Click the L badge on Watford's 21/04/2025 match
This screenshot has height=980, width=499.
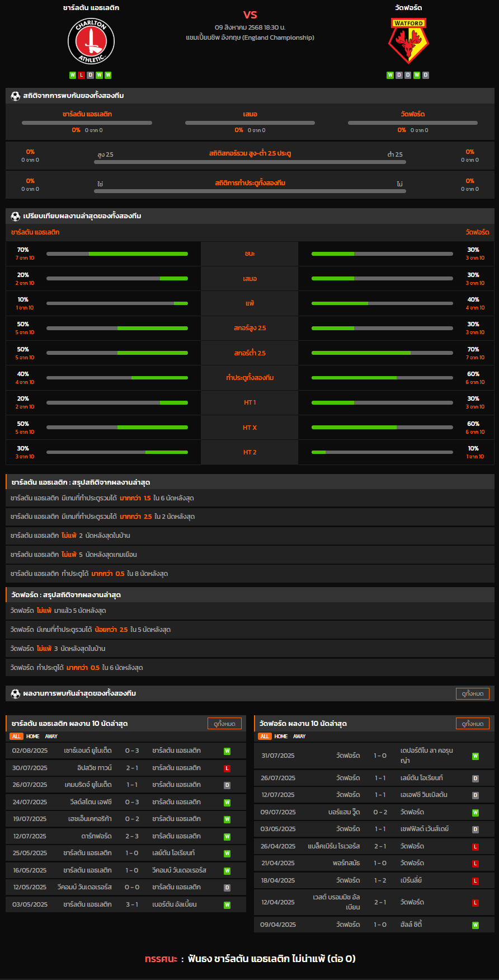[476, 864]
